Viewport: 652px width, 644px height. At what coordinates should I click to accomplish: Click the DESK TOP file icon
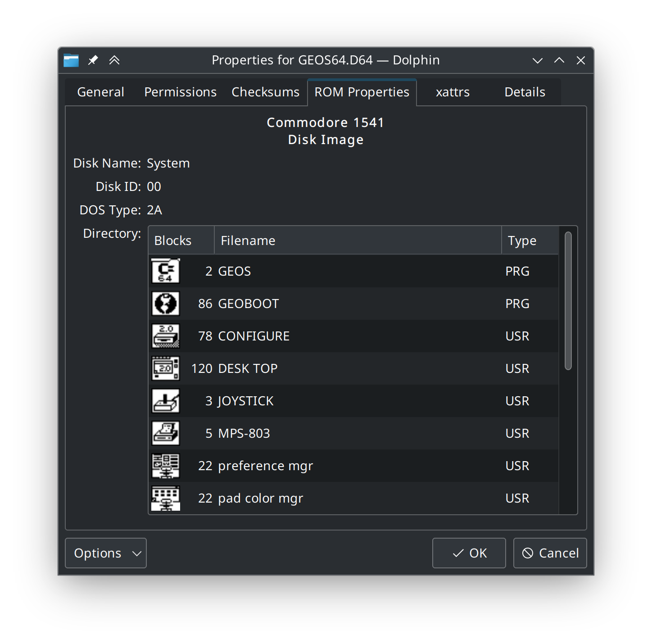coord(166,368)
